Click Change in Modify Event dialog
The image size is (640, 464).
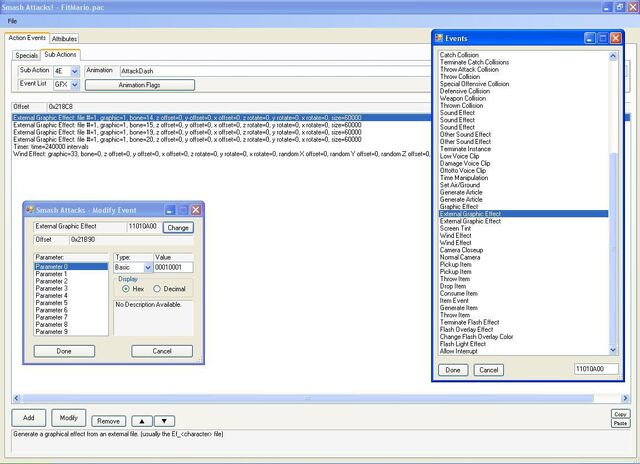tap(178, 228)
